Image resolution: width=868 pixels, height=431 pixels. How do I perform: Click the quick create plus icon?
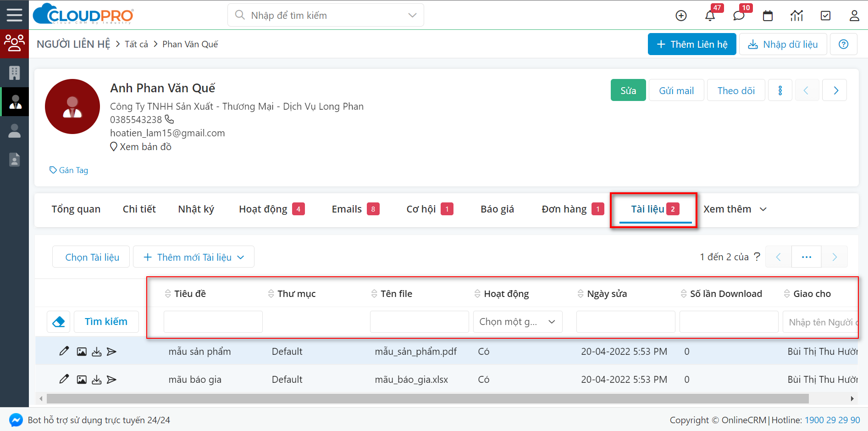(x=681, y=16)
